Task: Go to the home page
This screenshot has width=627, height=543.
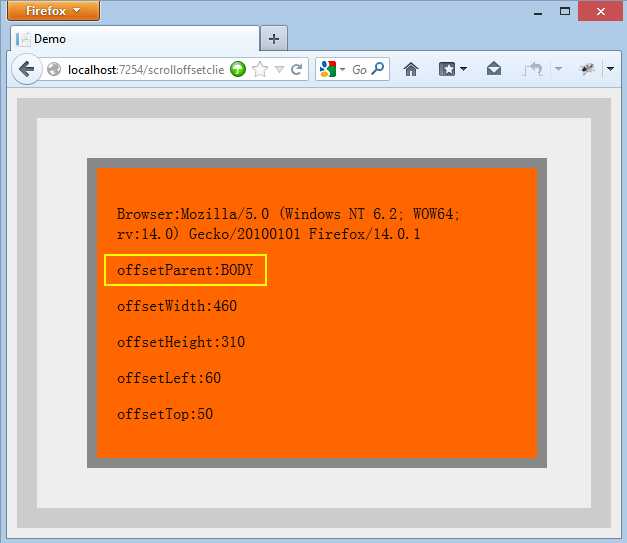Action: coord(411,69)
